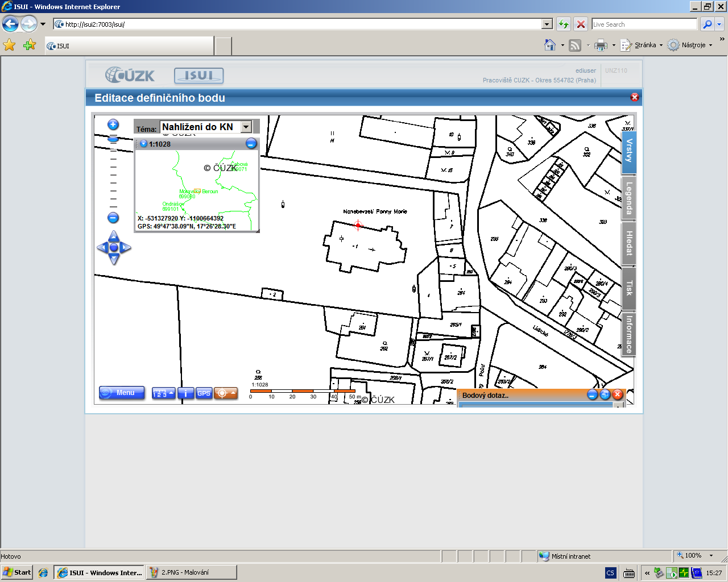The height and width of the screenshot is (582, 728).
Task: Pan map right arrow
Action: pos(126,247)
